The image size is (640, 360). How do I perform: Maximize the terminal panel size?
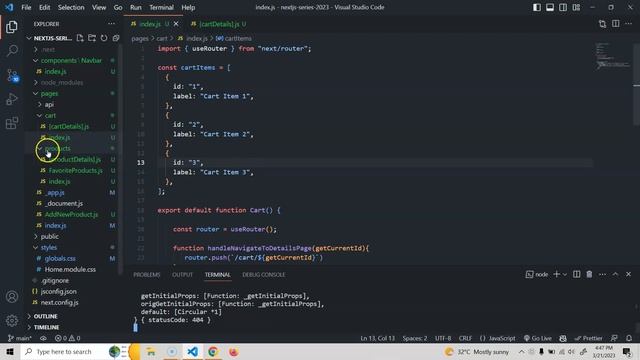pos(615,274)
